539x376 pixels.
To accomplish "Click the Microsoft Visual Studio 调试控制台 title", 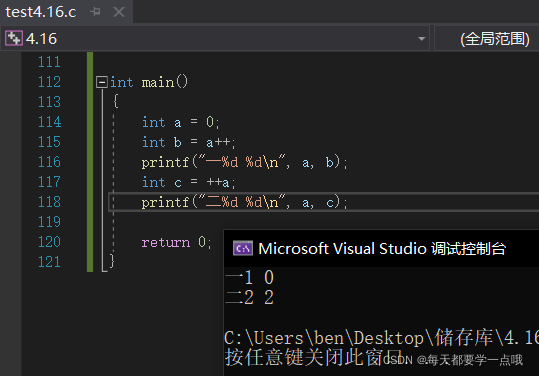I will [x=382, y=248].
